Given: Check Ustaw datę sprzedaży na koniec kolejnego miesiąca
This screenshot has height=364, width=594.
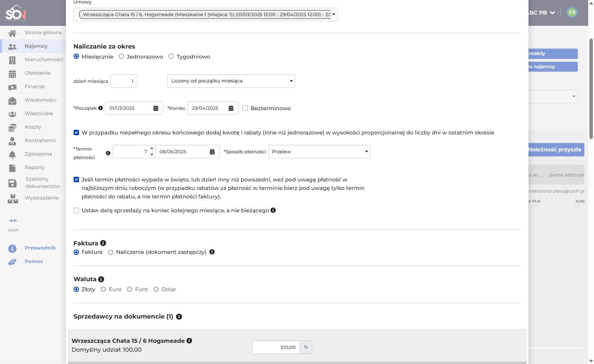Looking at the screenshot, I should coord(76,210).
